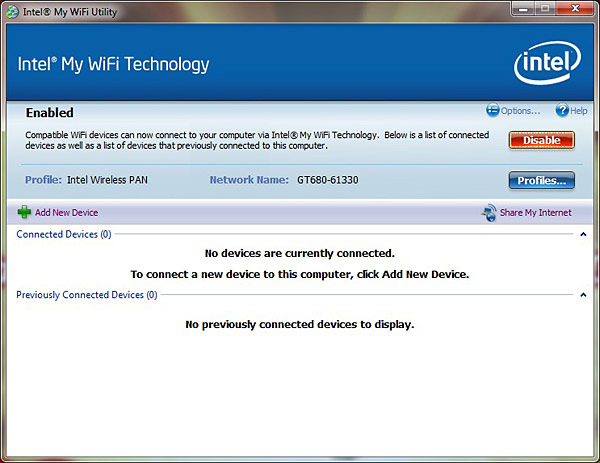Open the Profiles... button
600x463 pixels.
541,181
